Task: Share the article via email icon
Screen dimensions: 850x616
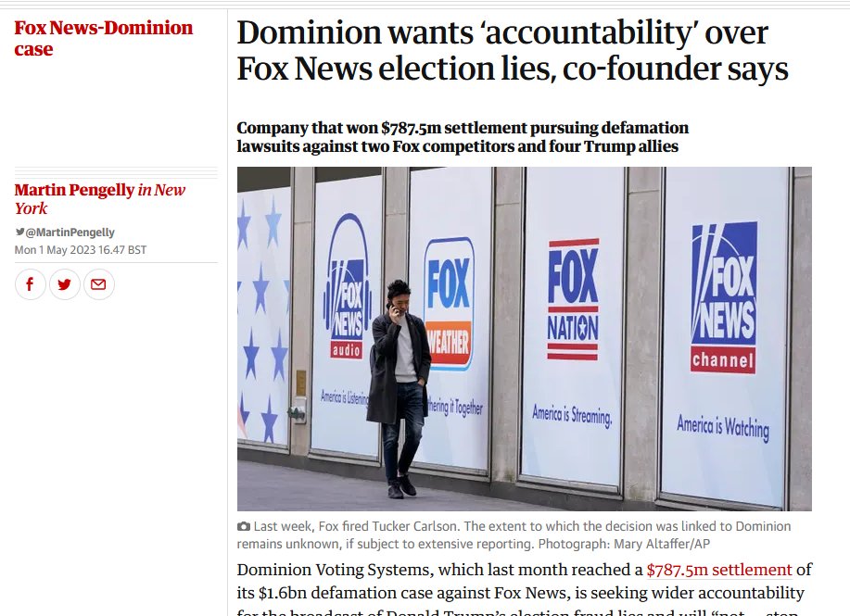Action: (98, 284)
